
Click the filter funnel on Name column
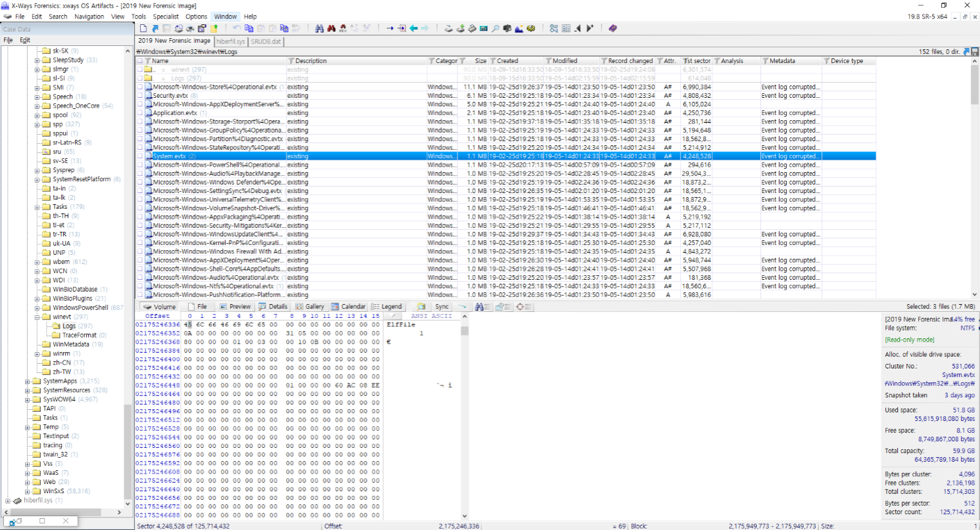(148, 60)
